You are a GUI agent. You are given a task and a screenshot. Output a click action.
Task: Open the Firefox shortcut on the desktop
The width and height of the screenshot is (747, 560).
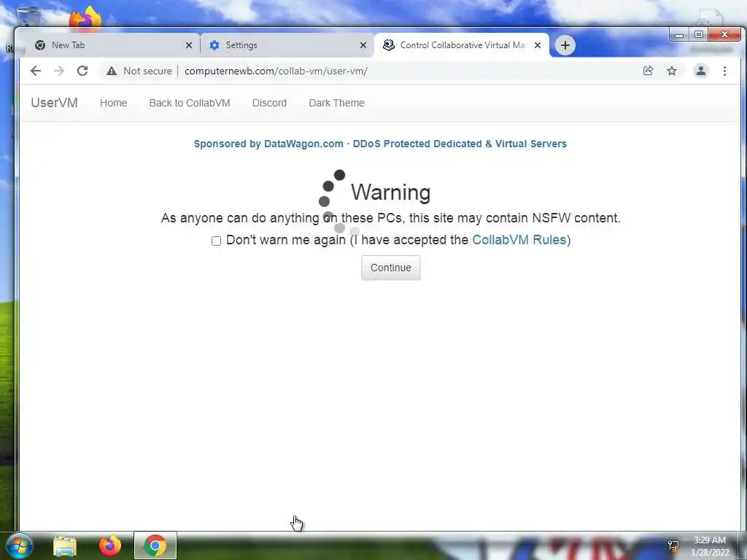click(85, 17)
